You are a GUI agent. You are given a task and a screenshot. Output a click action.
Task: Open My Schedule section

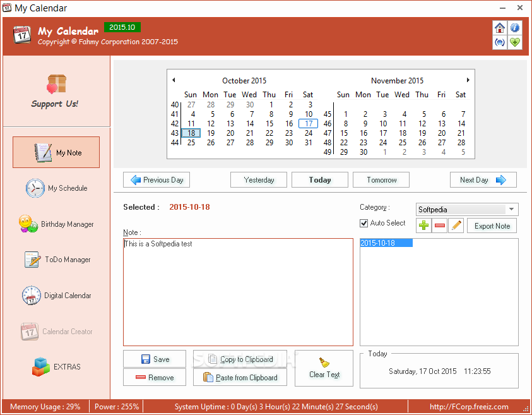(x=56, y=188)
